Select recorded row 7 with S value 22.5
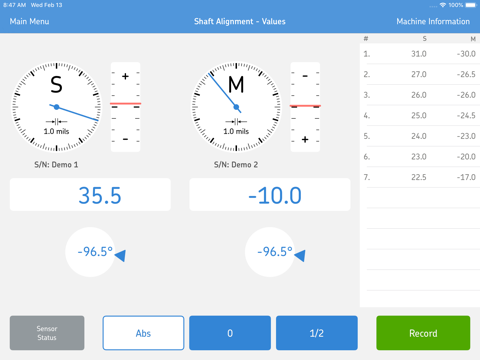The height and width of the screenshot is (360, 480). click(x=420, y=177)
